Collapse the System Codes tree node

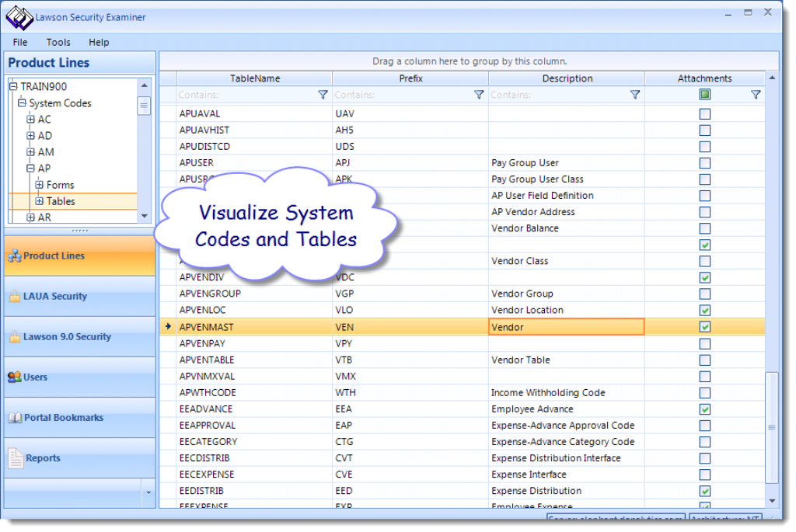[22, 103]
